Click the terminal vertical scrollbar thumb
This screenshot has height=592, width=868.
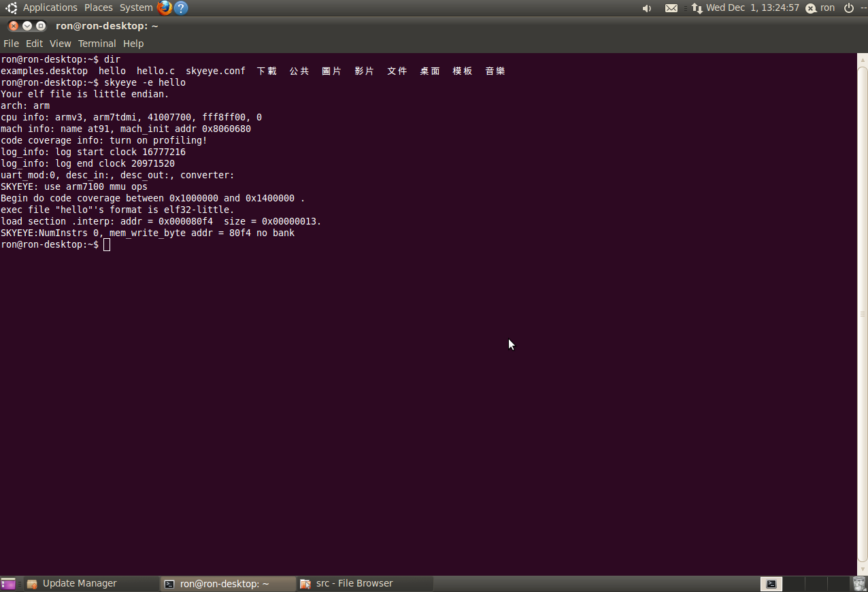pos(862,314)
